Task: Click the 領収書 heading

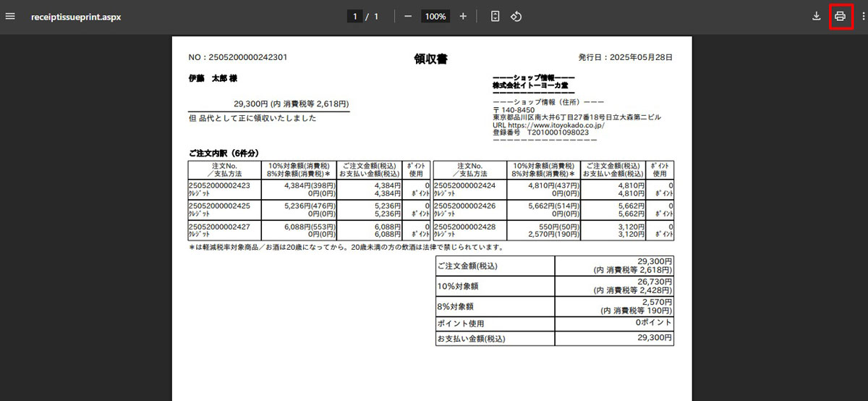Action: 430,59
